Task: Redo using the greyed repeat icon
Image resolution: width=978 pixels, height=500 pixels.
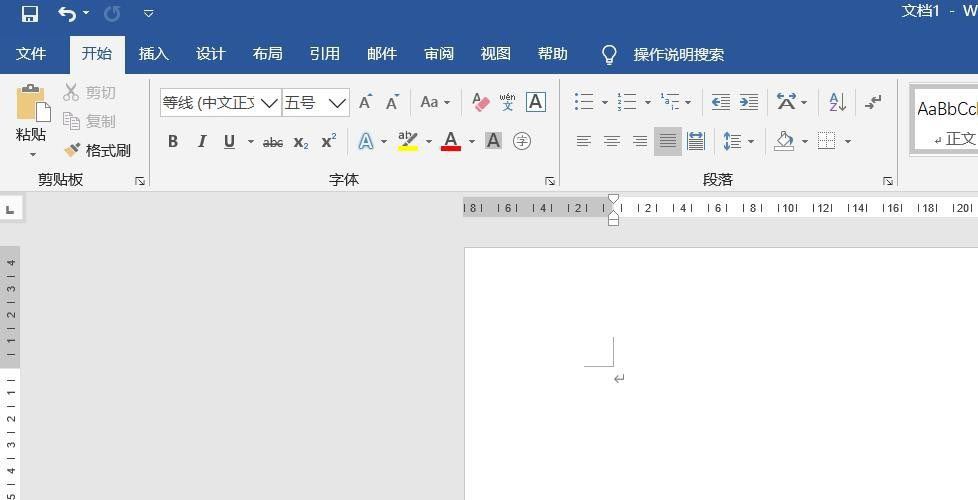Action: (x=112, y=13)
